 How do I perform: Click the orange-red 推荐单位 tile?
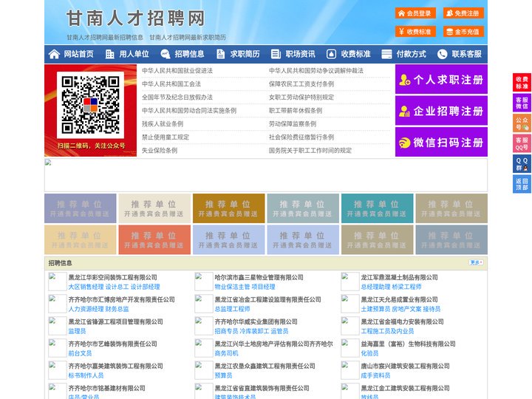tap(154, 240)
